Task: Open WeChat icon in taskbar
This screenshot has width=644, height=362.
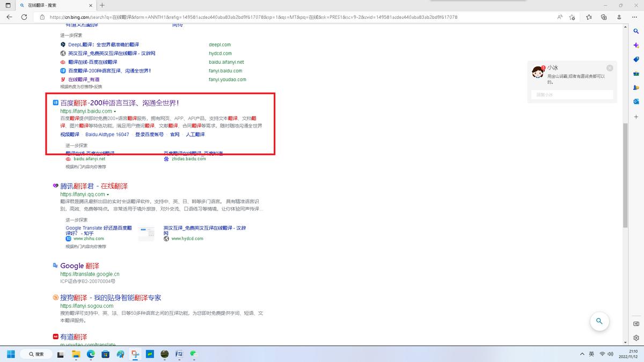Action: tap(194, 354)
